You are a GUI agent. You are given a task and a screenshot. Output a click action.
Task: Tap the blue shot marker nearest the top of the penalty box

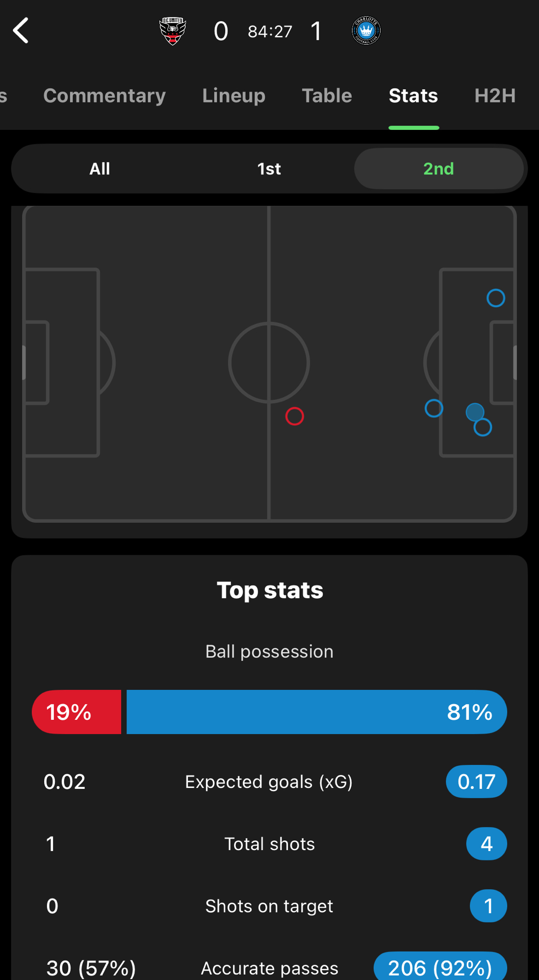[495, 298]
